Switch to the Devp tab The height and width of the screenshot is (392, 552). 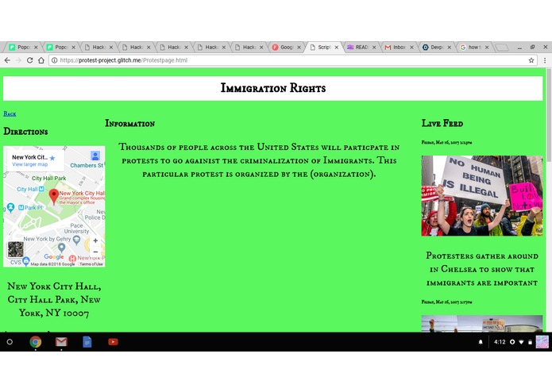(x=436, y=47)
